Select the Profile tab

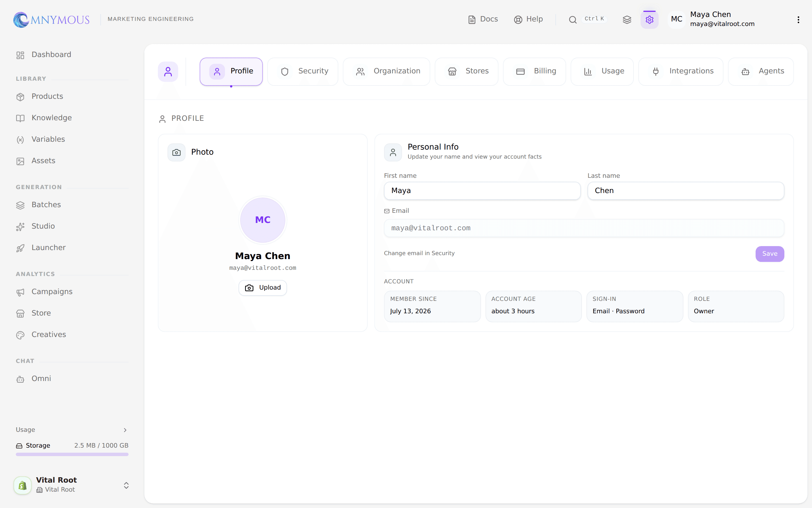231,71
